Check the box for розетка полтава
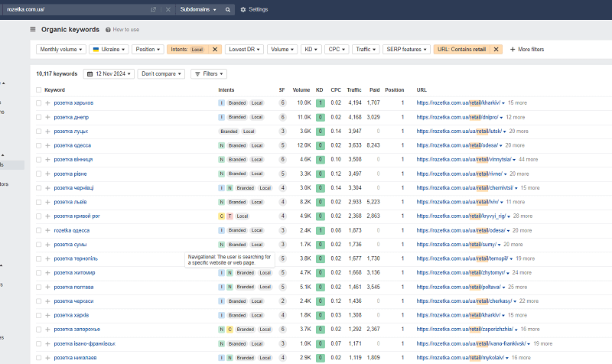This screenshot has width=612, height=364. pyautogui.click(x=39, y=287)
